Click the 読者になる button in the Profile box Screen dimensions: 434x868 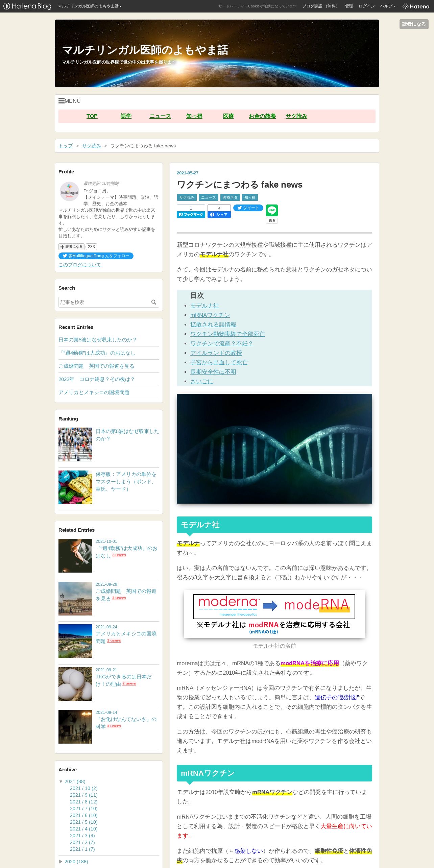[71, 247]
